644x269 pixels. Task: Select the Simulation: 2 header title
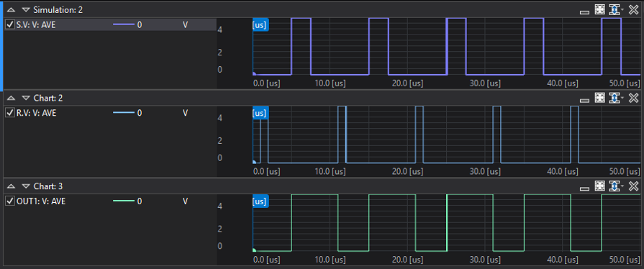58,10
